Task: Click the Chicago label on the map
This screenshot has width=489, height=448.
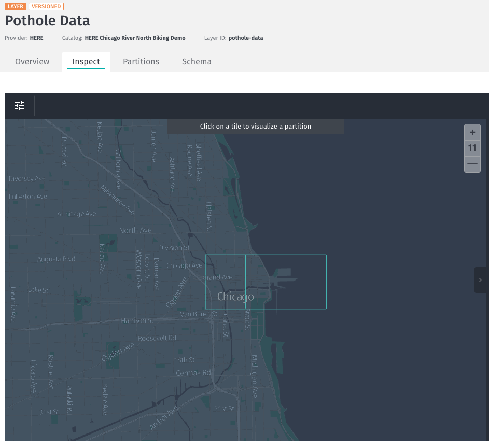Action: 235,297
